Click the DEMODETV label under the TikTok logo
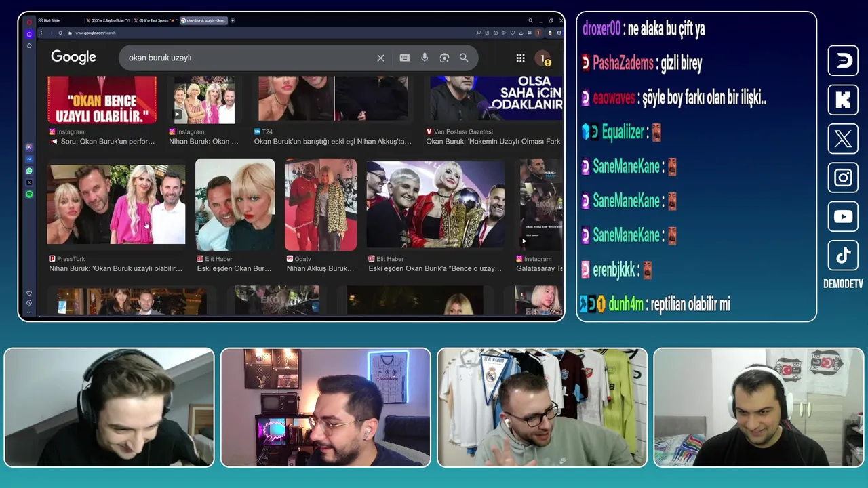The width and height of the screenshot is (868, 488). coord(843,284)
